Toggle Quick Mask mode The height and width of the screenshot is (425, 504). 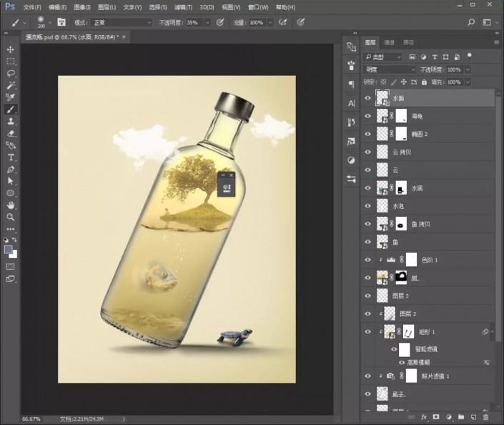[10, 267]
